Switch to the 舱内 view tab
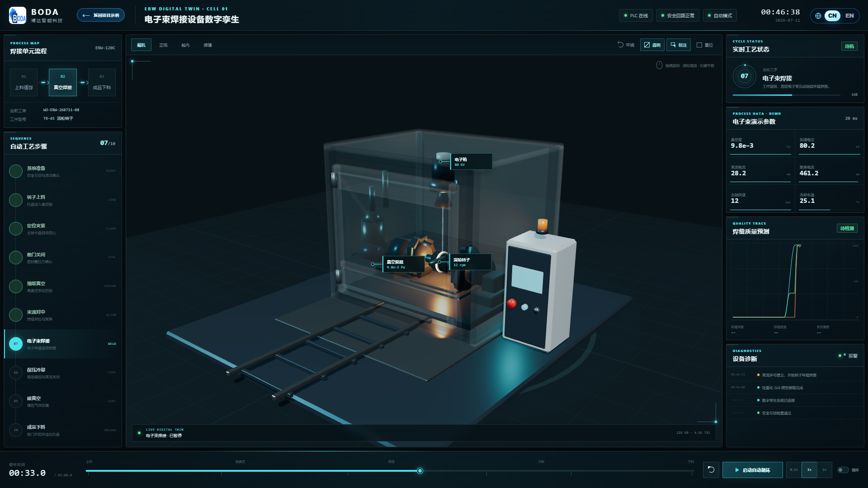The height and width of the screenshot is (488, 868). 185,45
